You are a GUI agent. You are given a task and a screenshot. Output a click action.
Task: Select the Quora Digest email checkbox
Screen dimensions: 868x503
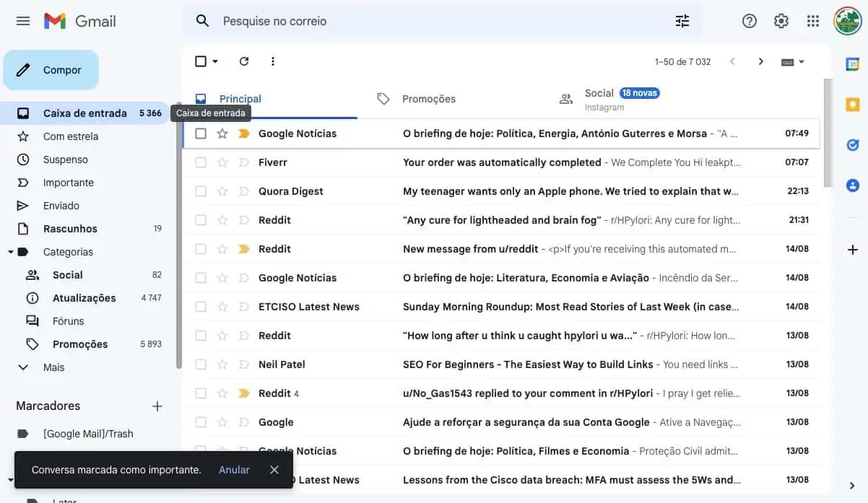pos(201,191)
